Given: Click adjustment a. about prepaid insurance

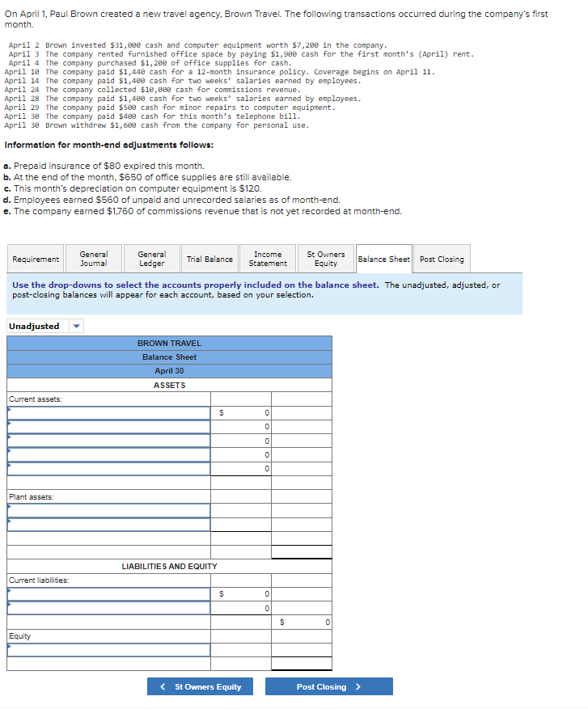Looking at the screenshot, I should point(104,166).
